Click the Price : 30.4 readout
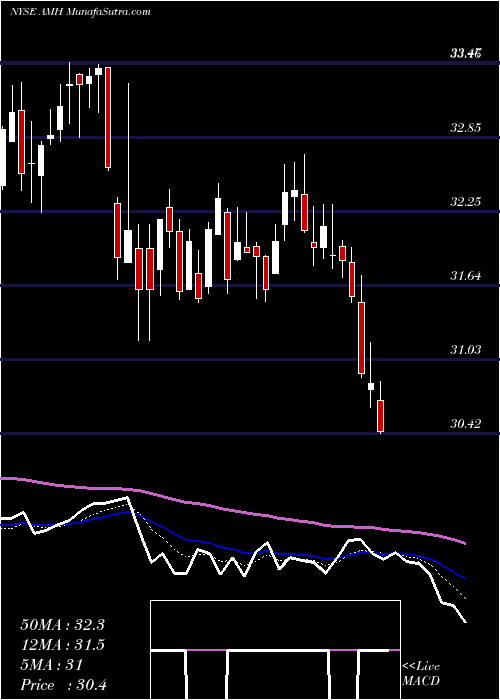 click(x=63, y=685)
